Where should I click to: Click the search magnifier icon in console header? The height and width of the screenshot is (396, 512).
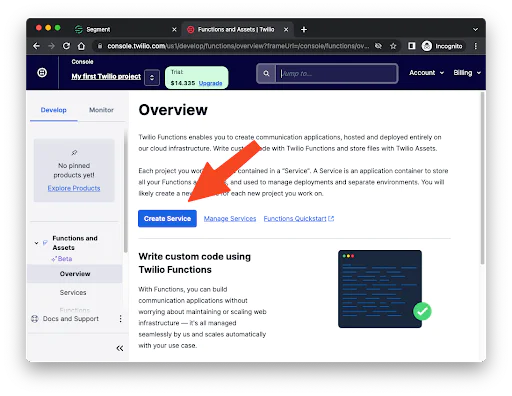coord(266,73)
